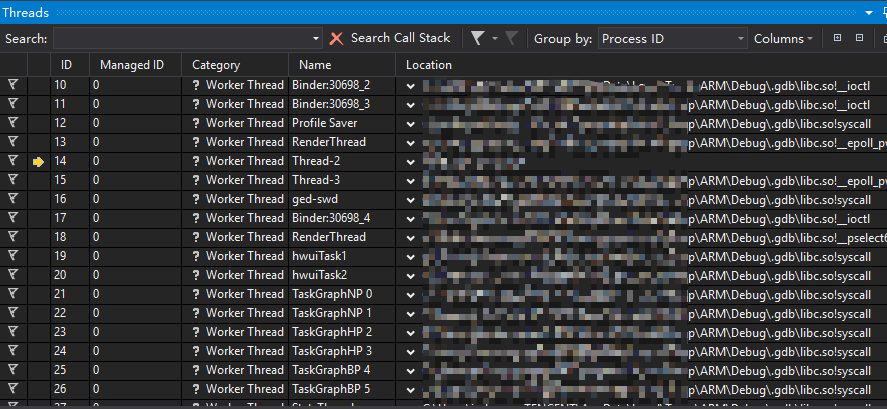Toggle flag for thread ID 10
The width and height of the screenshot is (887, 409).
click(x=13, y=85)
